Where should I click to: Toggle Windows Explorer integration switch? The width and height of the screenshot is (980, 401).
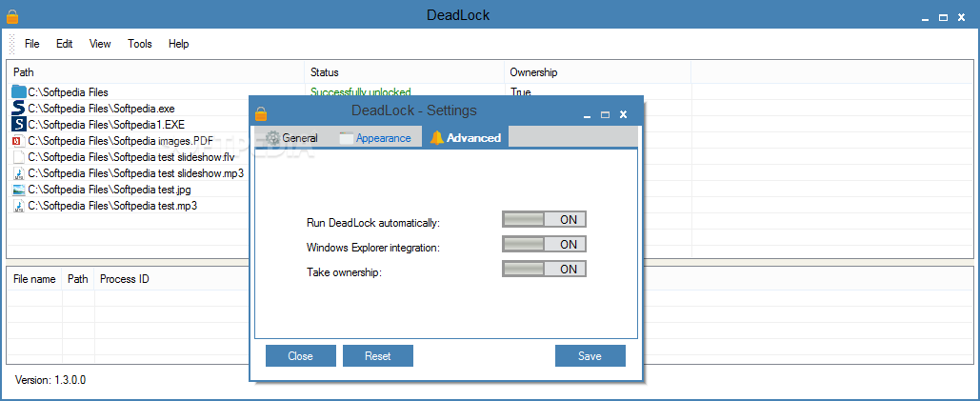544,244
